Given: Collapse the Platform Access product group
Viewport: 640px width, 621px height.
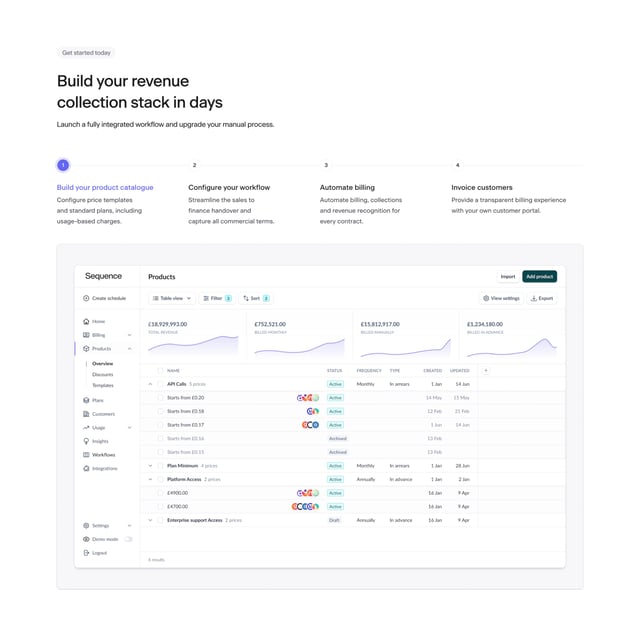Looking at the screenshot, I should coord(150,479).
